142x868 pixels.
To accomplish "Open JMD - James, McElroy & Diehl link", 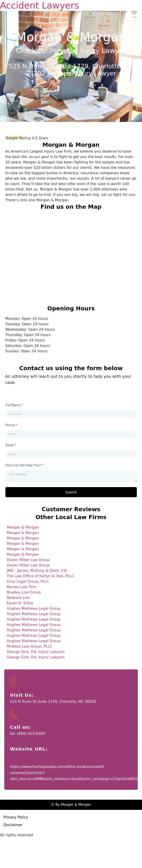I will click(37, 570).
